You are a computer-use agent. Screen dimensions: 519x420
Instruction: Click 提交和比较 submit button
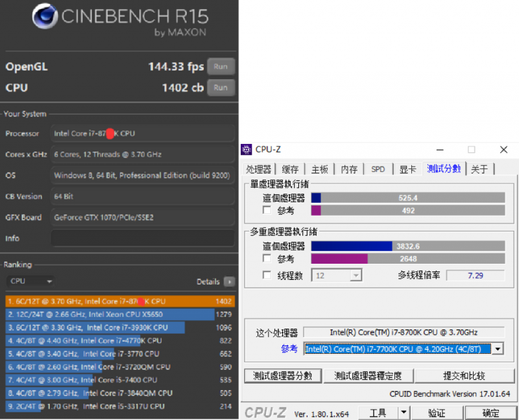464,376
